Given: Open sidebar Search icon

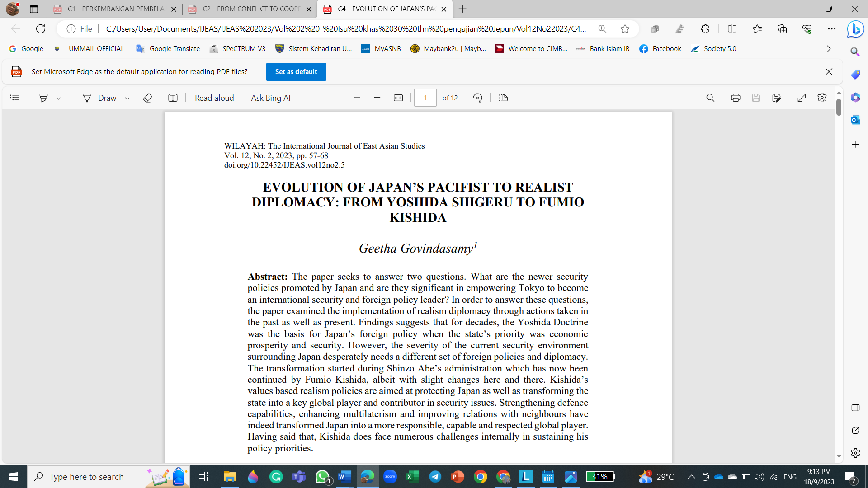Looking at the screenshot, I should (855, 52).
